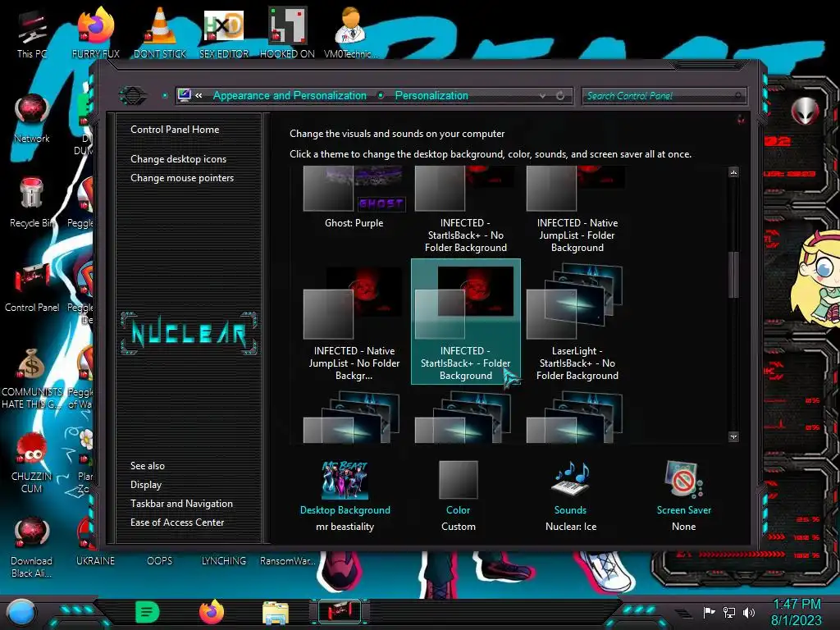840x630 pixels.
Task: Select INFECTED Native JumpList No Folder theme
Action: (354, 322)
